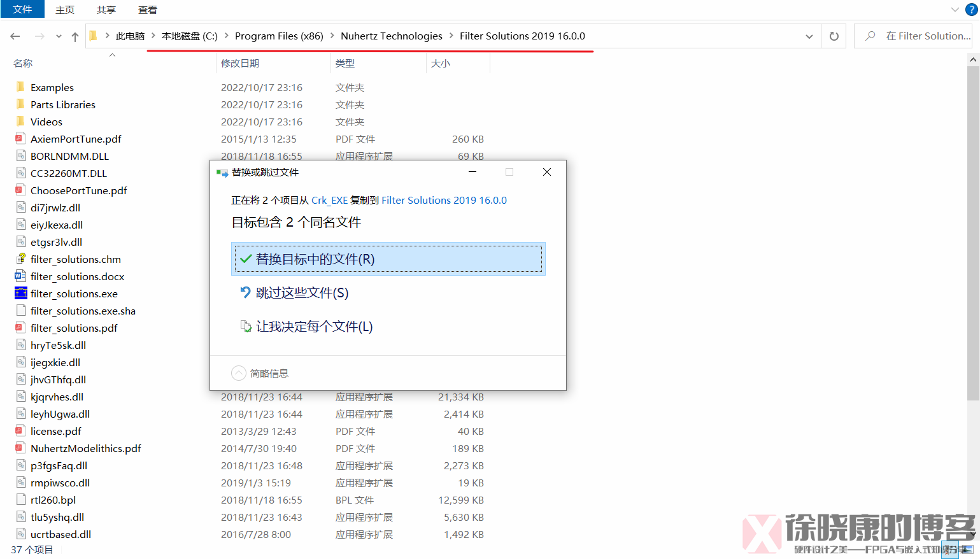The width and height of the screenshot is (980, 559).
Task: Select p3fgsFaq.dll file name
Action: point(59,465)
